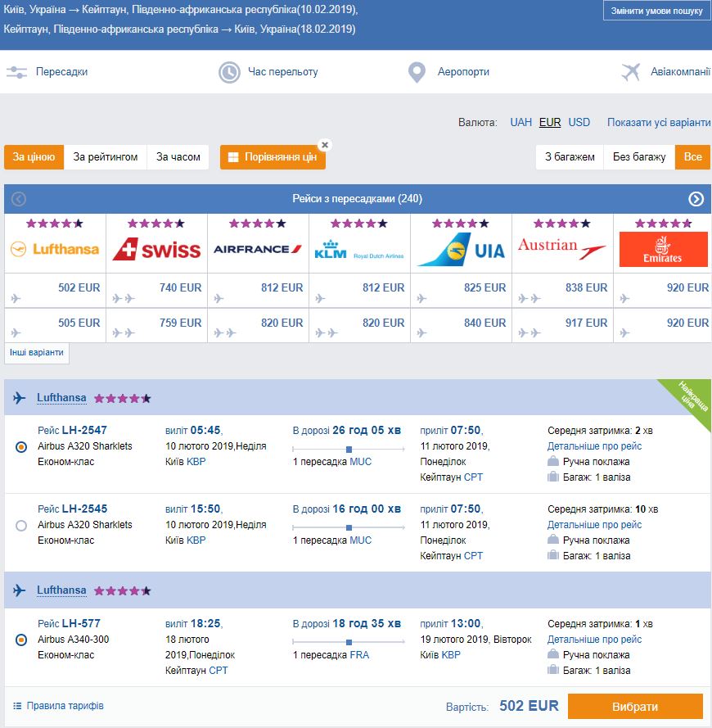The width and height of the screenshot is (712, 728).
Task: Close the Порівняння цін button with X
Action: tap(325, 145)
